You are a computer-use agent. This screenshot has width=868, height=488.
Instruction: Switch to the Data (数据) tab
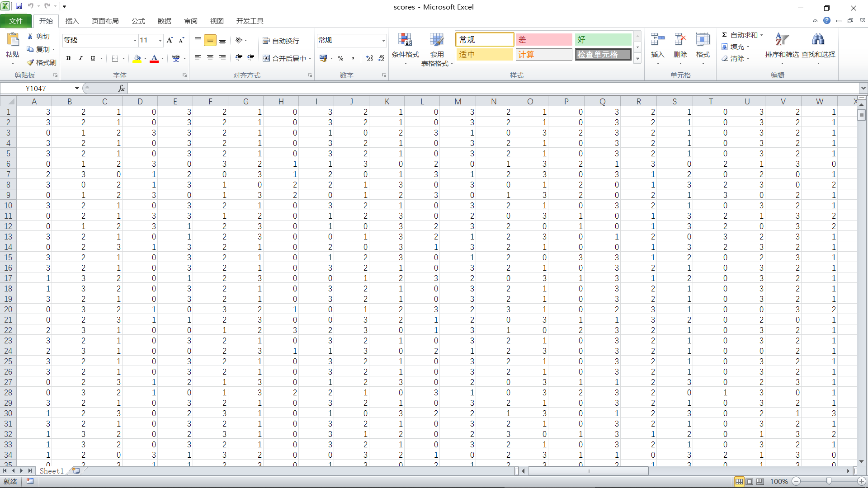click(x=165, y=21)
